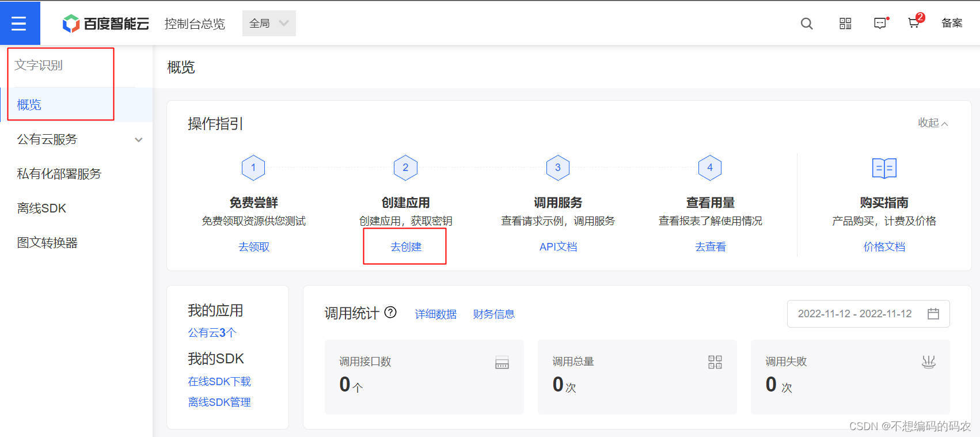The height and width of the screenshot is (437, 980).
Task: Click step 3 hexagon 调用服务
Action: coord(557,168)
